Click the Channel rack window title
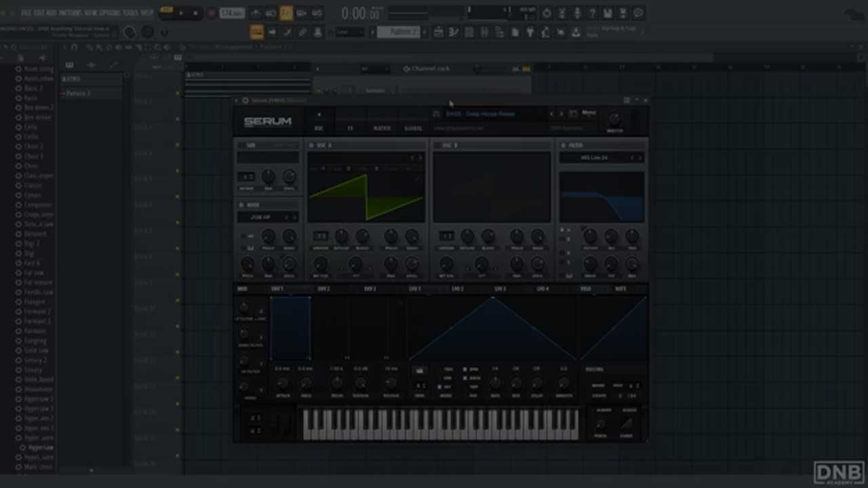 click(430, 68)
